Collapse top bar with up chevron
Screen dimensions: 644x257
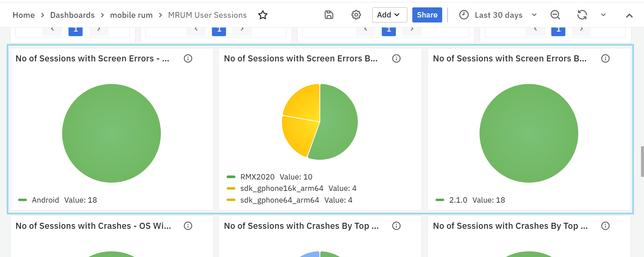[629, 15]
